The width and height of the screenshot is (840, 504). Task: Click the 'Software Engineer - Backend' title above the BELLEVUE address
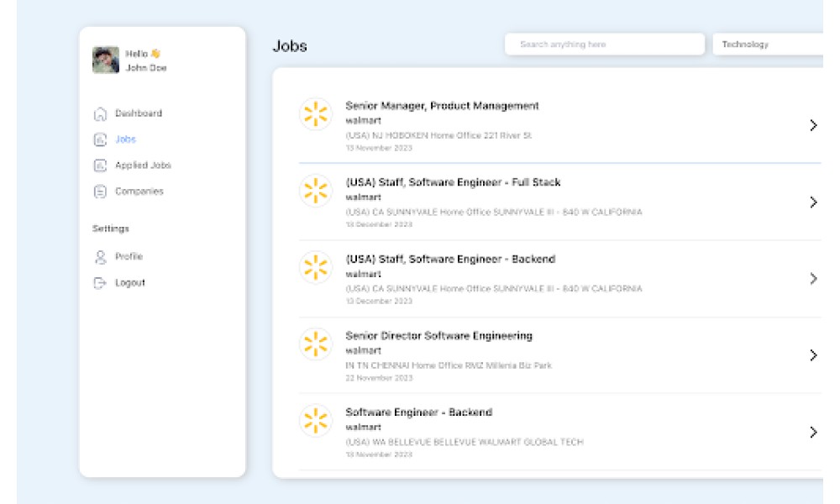point(418,412)
